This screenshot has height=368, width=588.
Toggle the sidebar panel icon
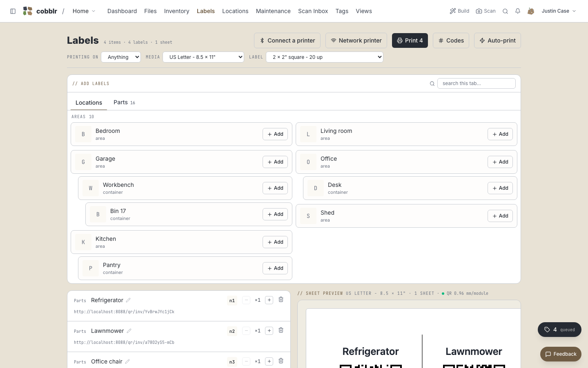coord(13,11)
